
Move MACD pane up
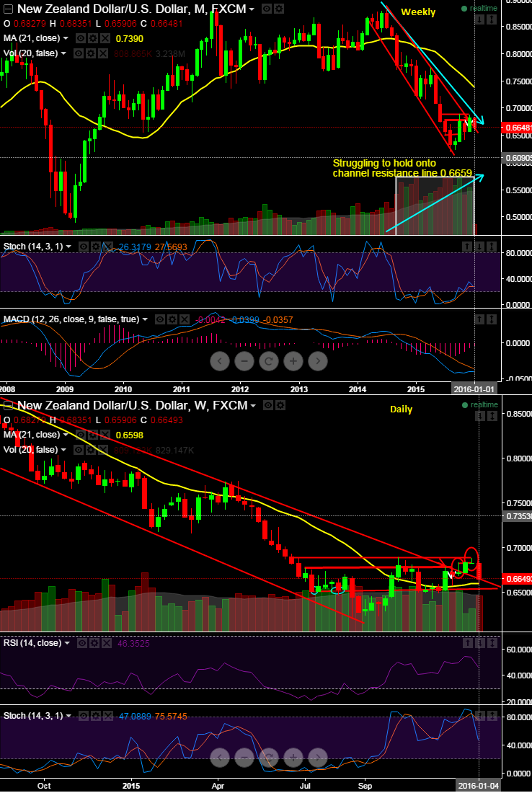[479, 319]
